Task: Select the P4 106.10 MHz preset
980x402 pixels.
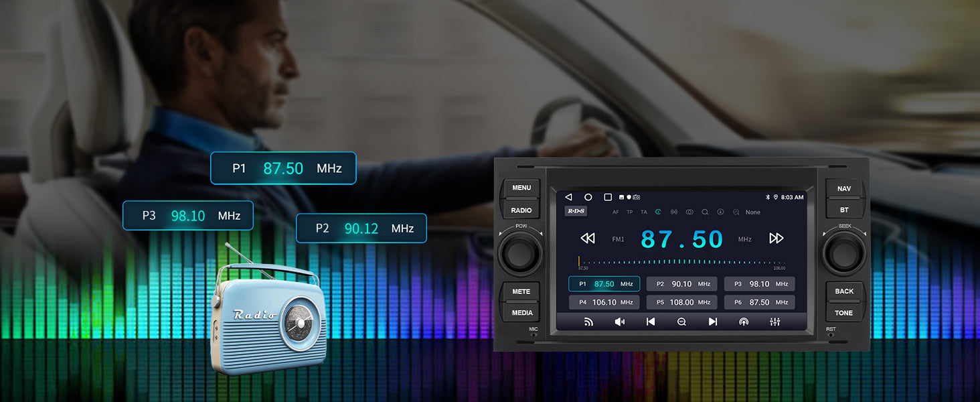Action: (x=604, y=302)
